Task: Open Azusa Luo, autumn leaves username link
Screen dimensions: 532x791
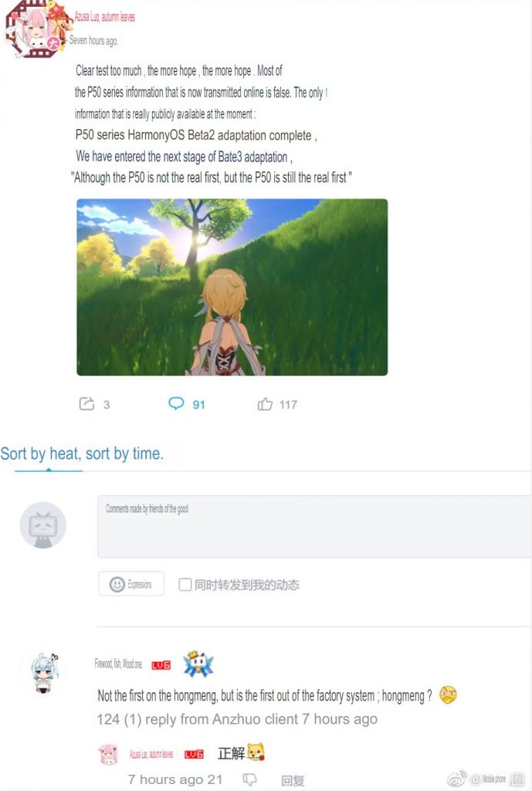Action: pyautogui.click(x=105, y=17)
